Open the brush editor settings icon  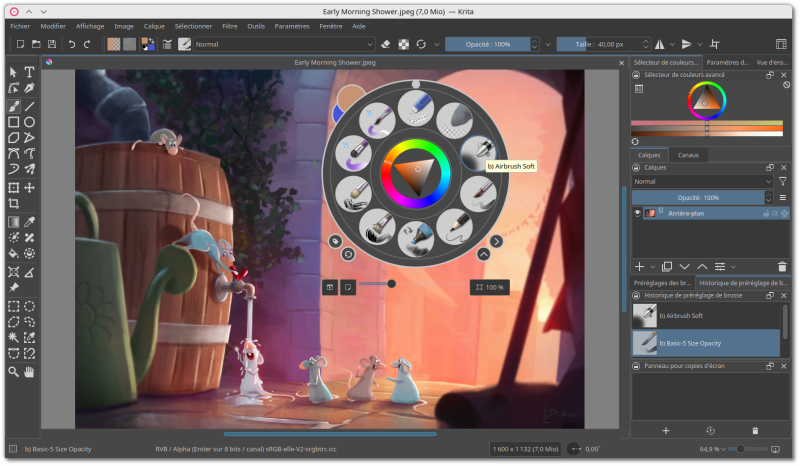pos(167,44)
